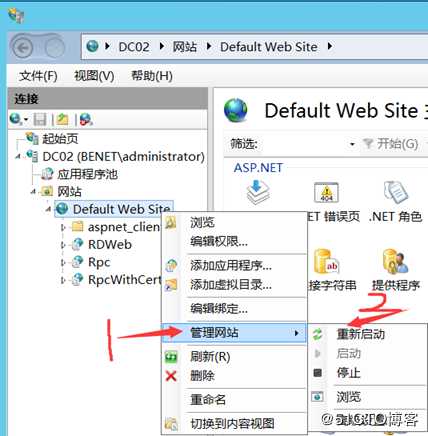This screenshot has width=428, height=436.
Task: Select the RDWeb application node
Action: 110,245
